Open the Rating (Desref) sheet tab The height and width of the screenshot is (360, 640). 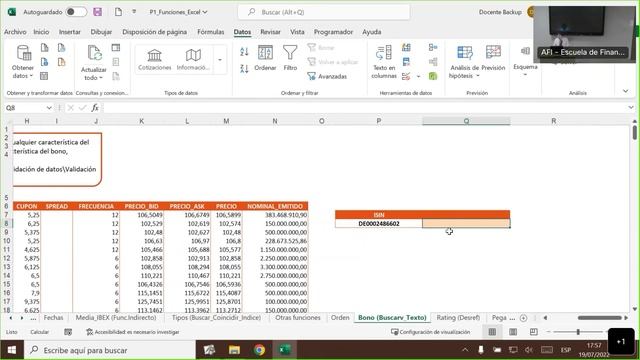click(x=458, y=318)
